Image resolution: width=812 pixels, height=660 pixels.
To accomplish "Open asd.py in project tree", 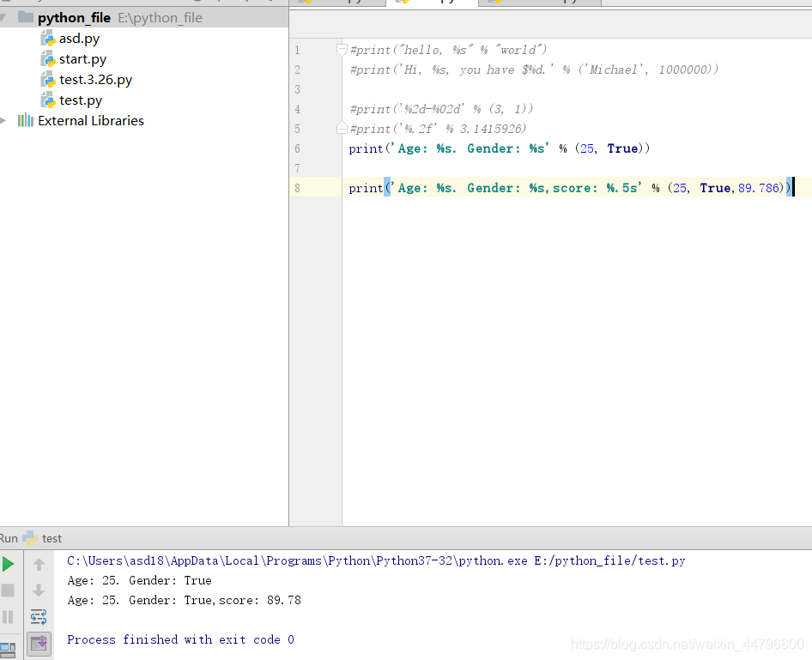I will point(79,39).
